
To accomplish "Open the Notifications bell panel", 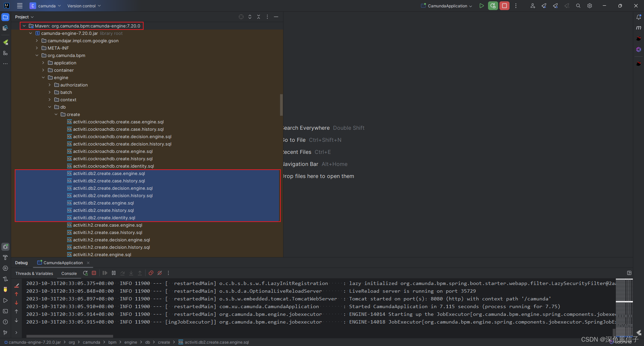I will tap(639, 17).
